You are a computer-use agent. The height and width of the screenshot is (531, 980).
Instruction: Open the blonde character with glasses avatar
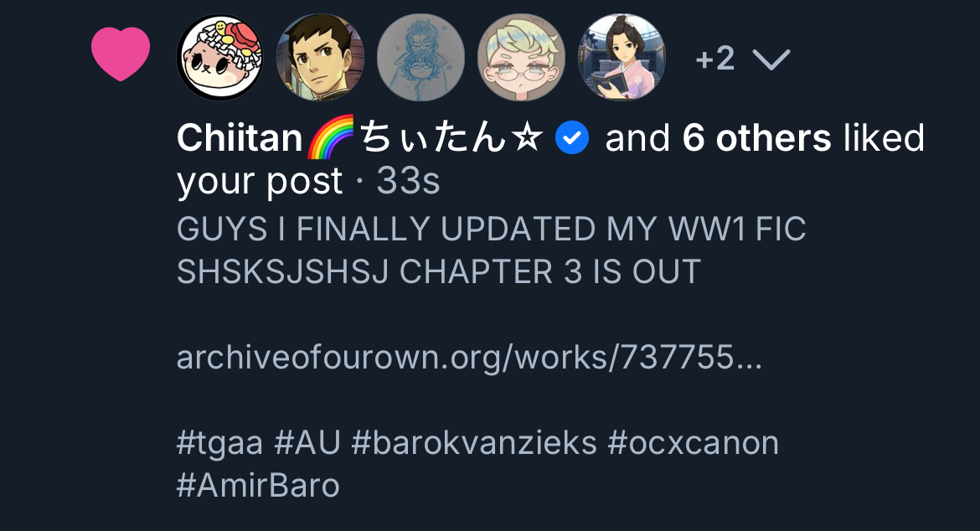coord(521,58)
